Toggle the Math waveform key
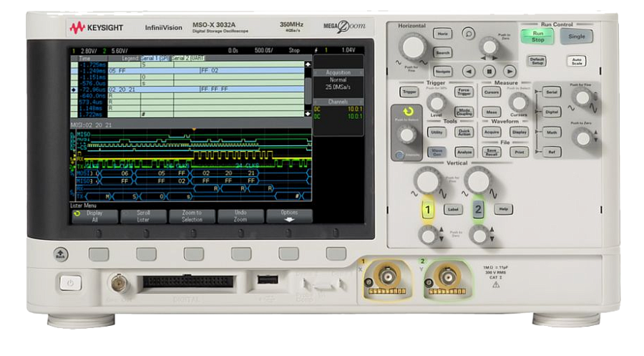Screen dimensions: 644x356 click(552, 133)
